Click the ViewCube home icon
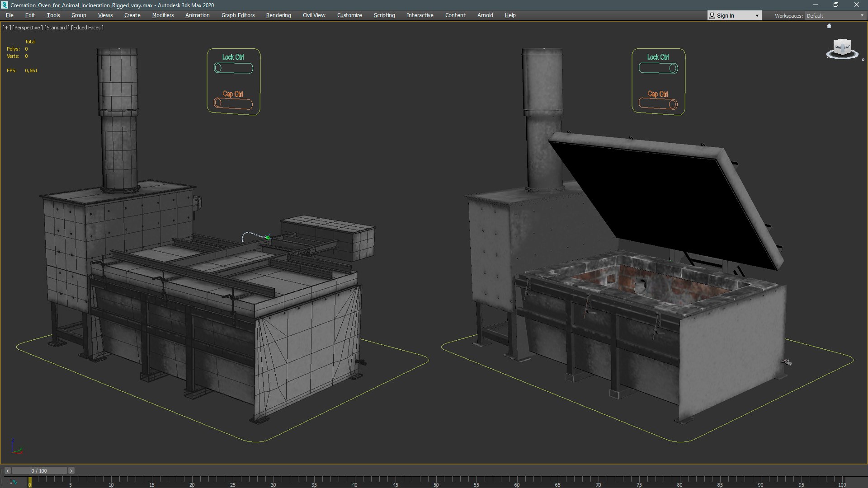Viewport: 868px width, 488px height. click(829, 26)
